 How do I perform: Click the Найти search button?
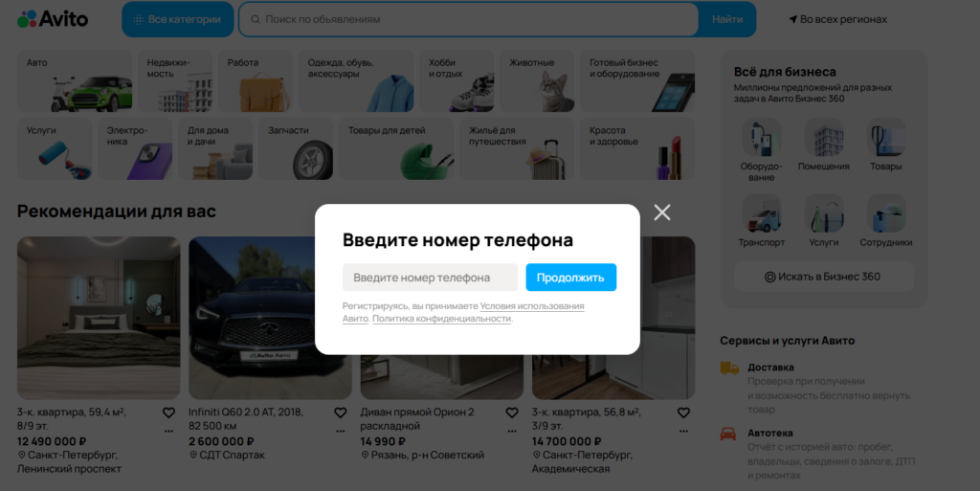point(727,19)
